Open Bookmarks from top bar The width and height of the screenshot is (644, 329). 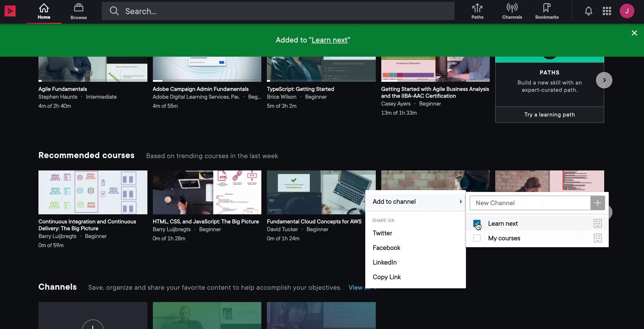tap(547, 11)
